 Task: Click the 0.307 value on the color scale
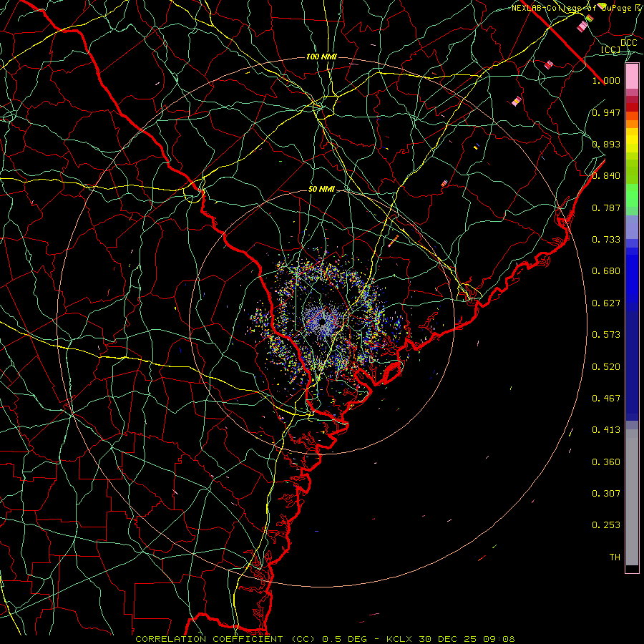pos(606,494)
